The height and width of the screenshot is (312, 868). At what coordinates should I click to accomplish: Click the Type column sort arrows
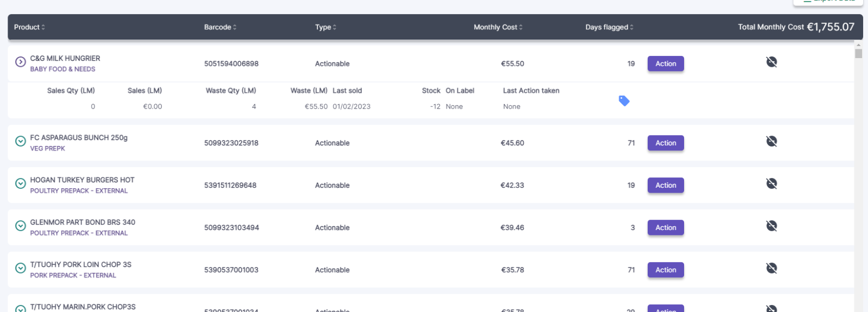[335, 27]
